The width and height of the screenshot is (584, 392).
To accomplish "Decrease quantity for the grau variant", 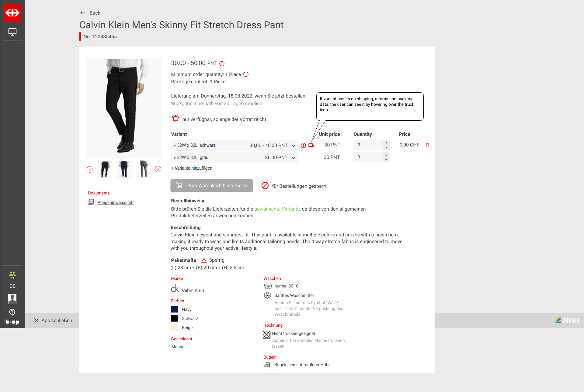I will [386, 160].
